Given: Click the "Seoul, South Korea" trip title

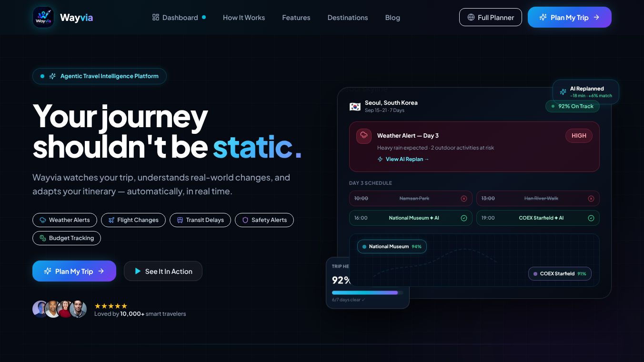Looking at the screenshot, I should coord(391,102).
